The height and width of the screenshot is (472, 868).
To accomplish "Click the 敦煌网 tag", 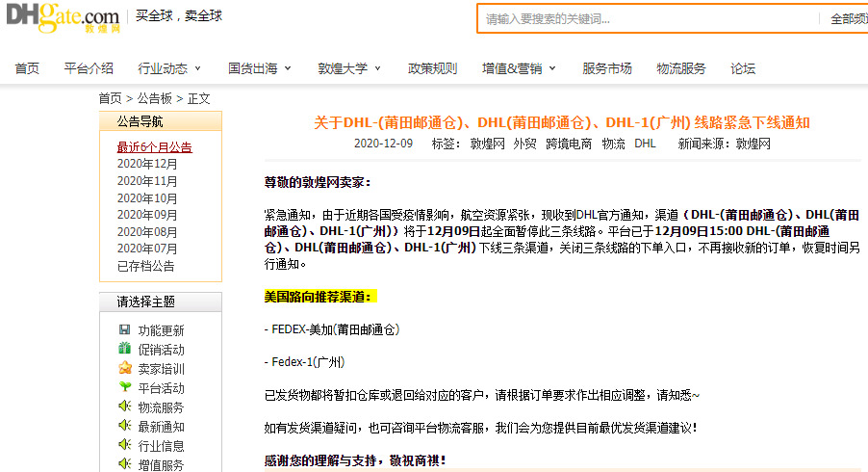I will pos(487,144).
